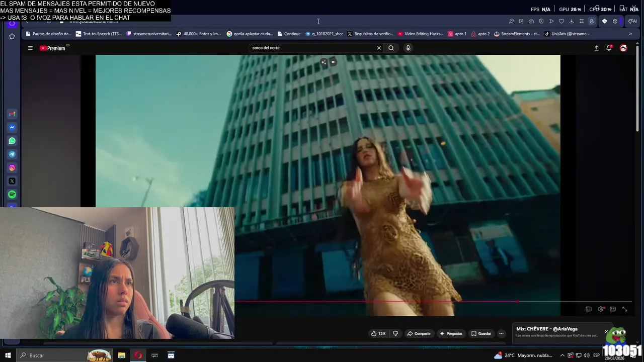Open the streameruniversitari... Twitch bookmark
Viewport: 644px width, 362px height.
[x=149, y=34]
